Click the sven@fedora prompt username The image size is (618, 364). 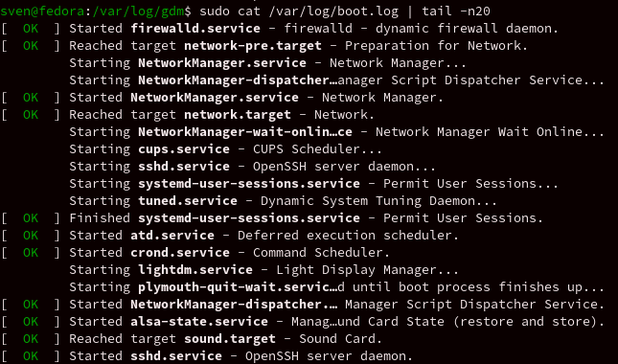(42, 11)
